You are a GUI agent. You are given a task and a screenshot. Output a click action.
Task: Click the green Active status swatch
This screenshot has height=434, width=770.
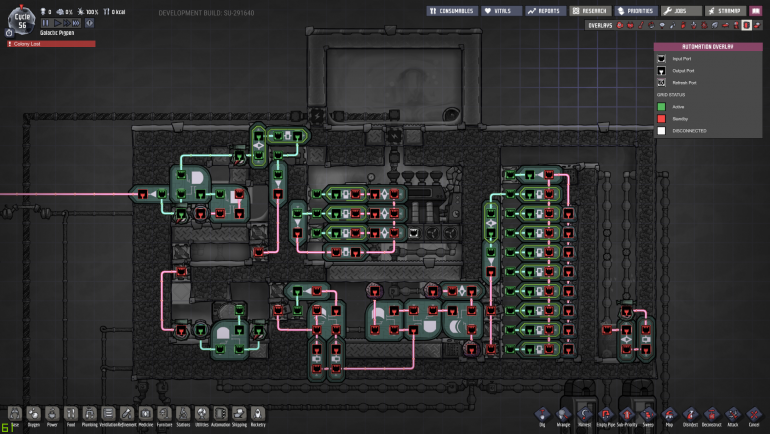pos(661,105)
